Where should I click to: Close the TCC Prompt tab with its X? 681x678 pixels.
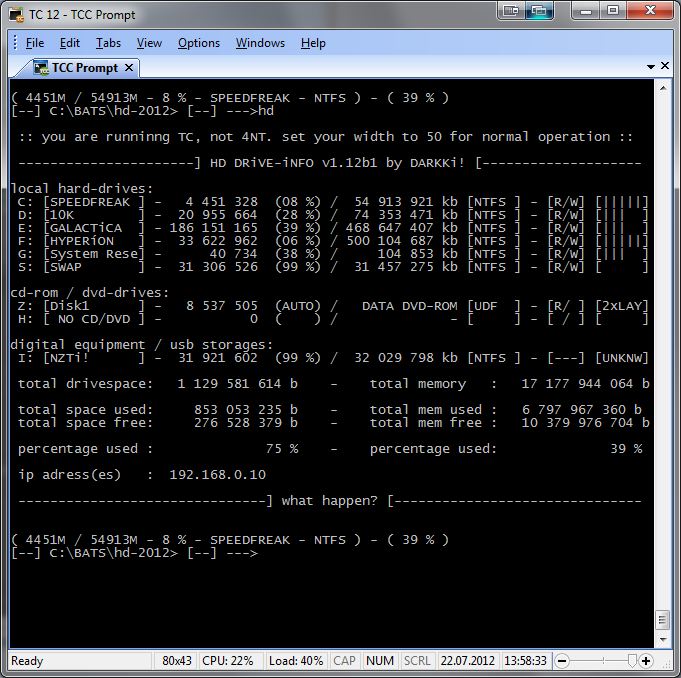129,68
